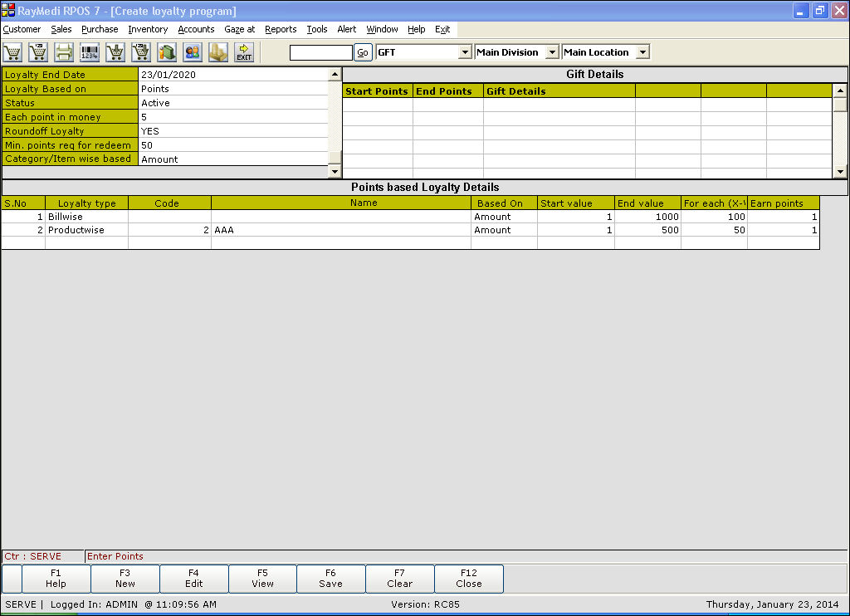This screenshot has width=850, height=616.
Task: Select the Productwise loyalty type cell
Action: click(86, 230)
